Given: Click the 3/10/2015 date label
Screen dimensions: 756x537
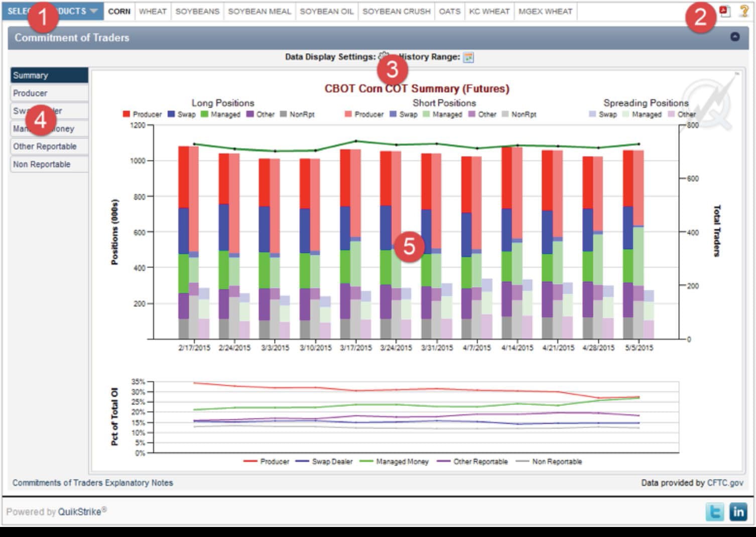Looking at the screenshot, I should (x=316, y=348).
